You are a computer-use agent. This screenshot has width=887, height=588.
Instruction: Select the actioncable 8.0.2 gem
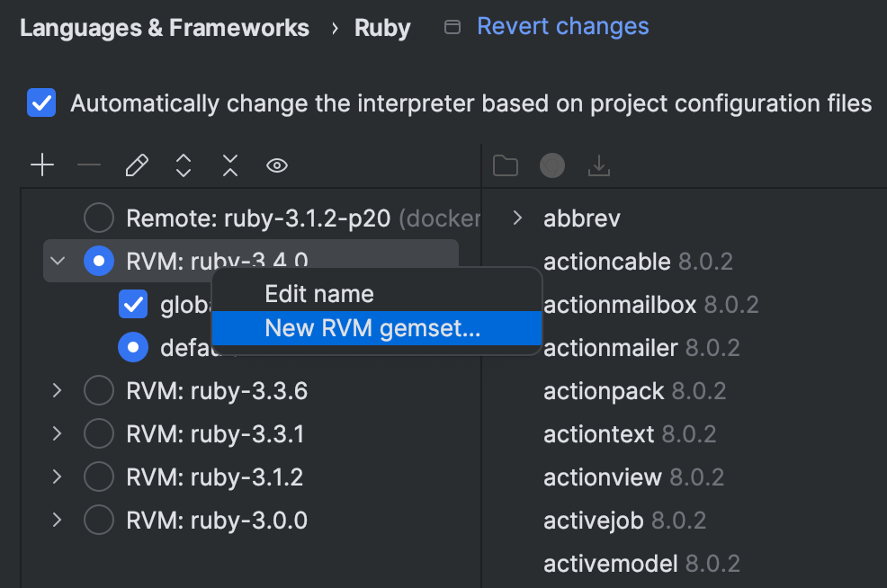(x=638, y=262)
